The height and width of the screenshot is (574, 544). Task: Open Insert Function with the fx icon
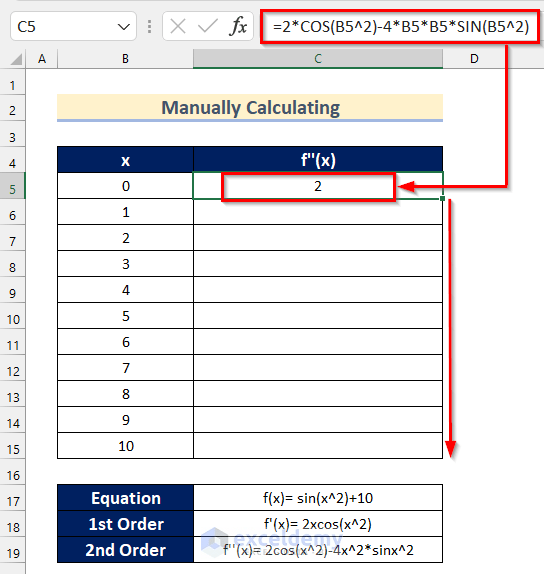click(x=238, y=26)
